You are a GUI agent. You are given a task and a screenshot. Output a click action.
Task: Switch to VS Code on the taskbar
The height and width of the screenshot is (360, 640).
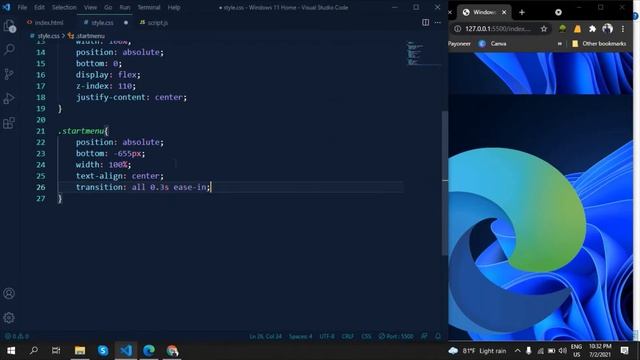point(126,351)
